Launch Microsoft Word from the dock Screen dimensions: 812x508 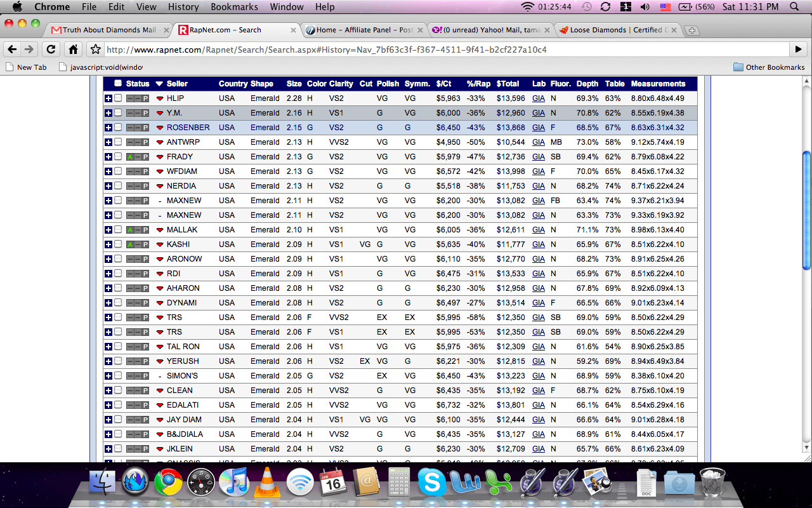[465, 483]
